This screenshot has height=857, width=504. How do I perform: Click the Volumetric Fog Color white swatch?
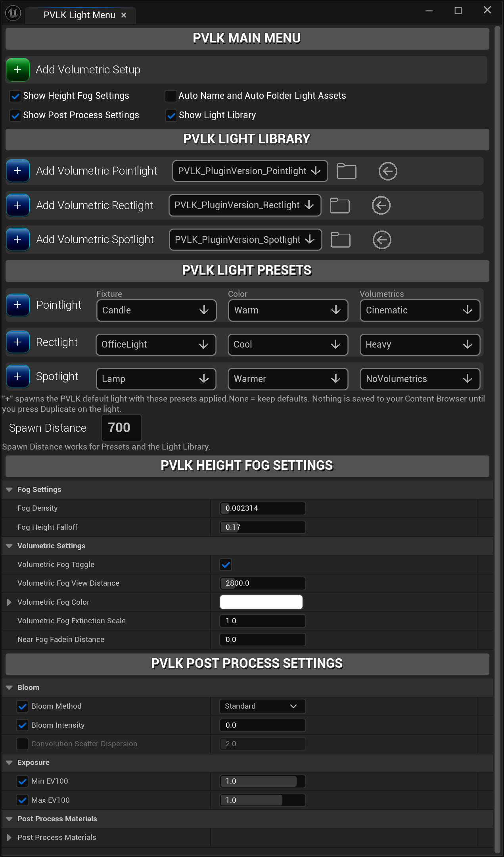click(x=261, y=602)
